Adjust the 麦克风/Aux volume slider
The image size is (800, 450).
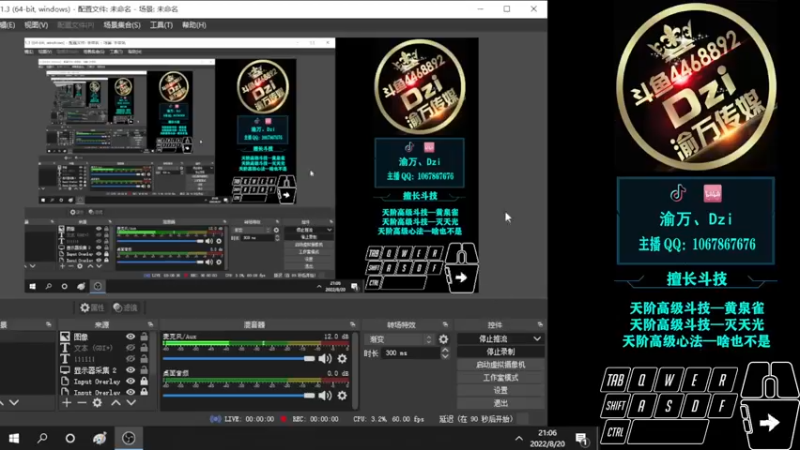click(x=239, y=359)
